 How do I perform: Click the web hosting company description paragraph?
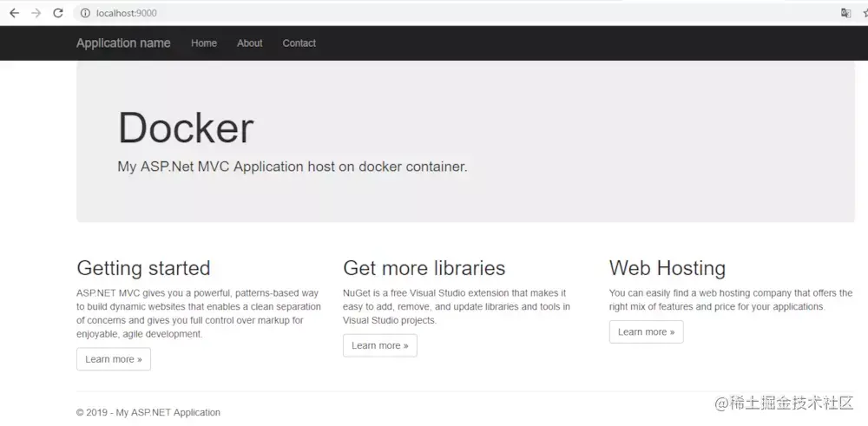click(731, 300)
